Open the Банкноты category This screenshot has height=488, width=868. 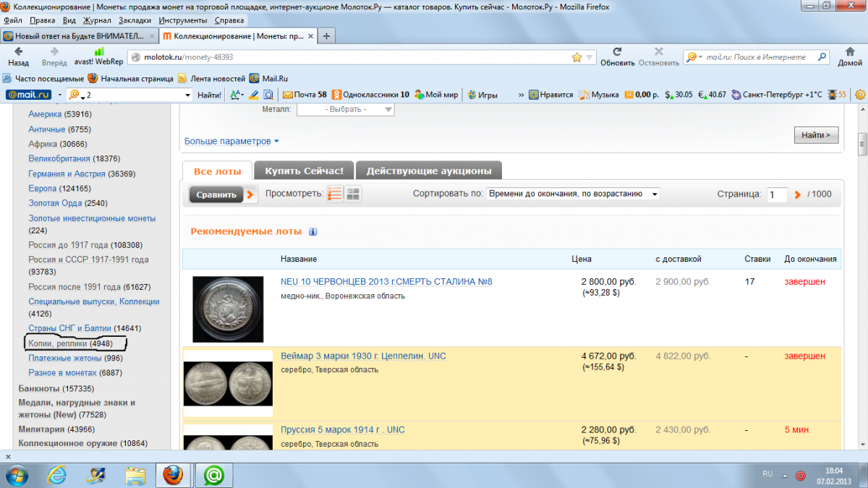pos(41,388)
